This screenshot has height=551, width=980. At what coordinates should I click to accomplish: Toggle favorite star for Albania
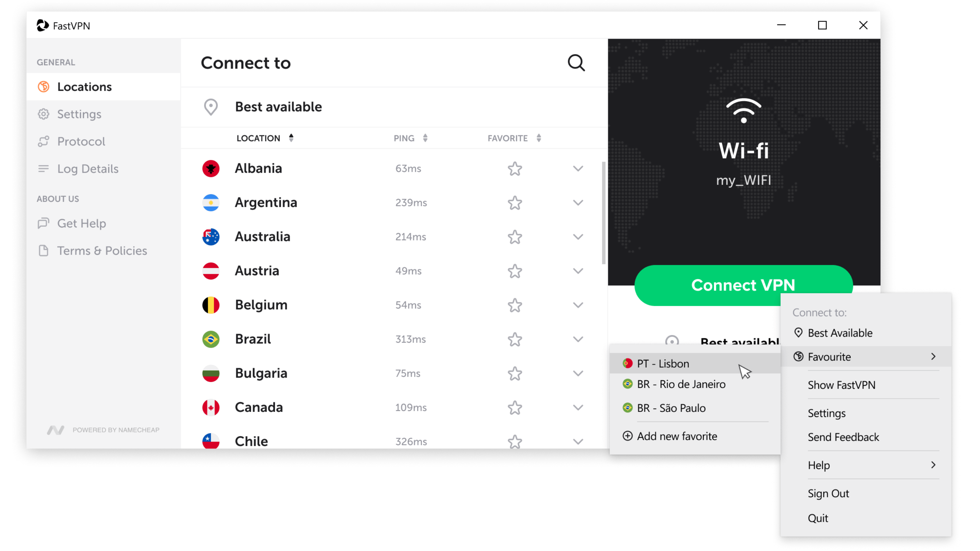tap(514, 168)
